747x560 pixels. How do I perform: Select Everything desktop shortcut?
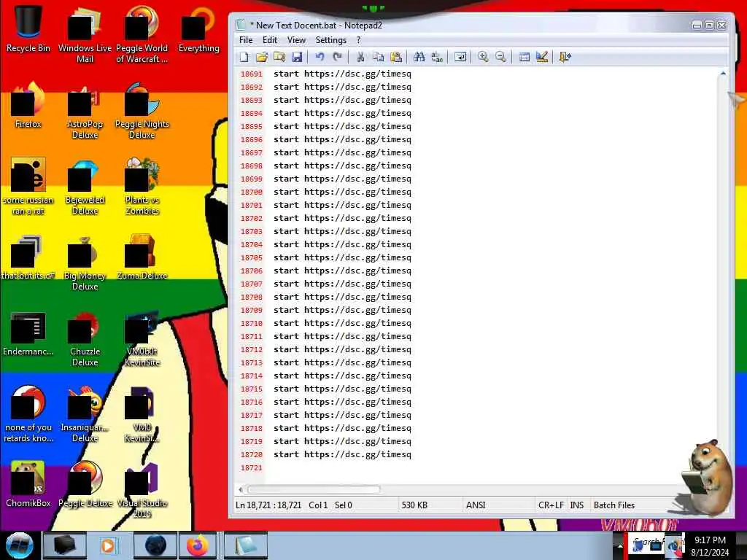(198, 28)
